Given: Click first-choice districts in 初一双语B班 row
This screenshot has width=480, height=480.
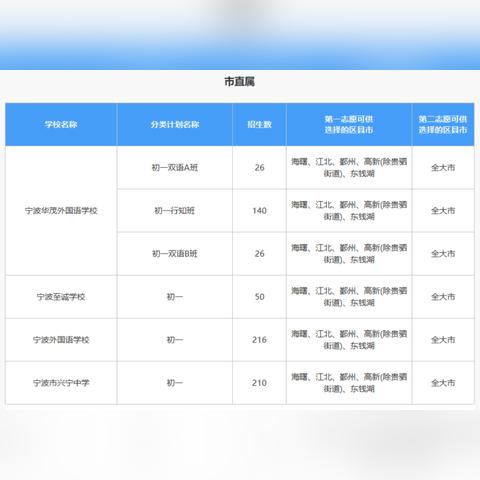Looking at the screenshot, I should [x=349, y=254].
